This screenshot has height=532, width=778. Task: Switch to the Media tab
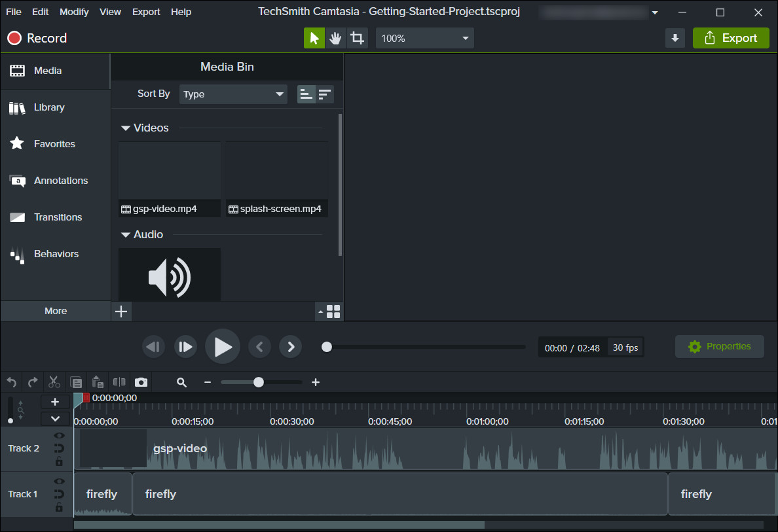tap(55, 71)
